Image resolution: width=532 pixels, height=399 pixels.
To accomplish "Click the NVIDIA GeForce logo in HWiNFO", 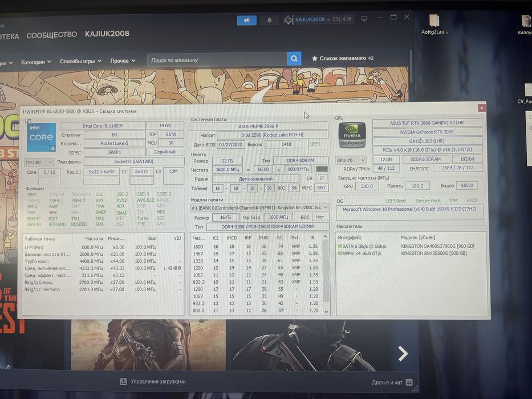I will click(x=352, y=135).
